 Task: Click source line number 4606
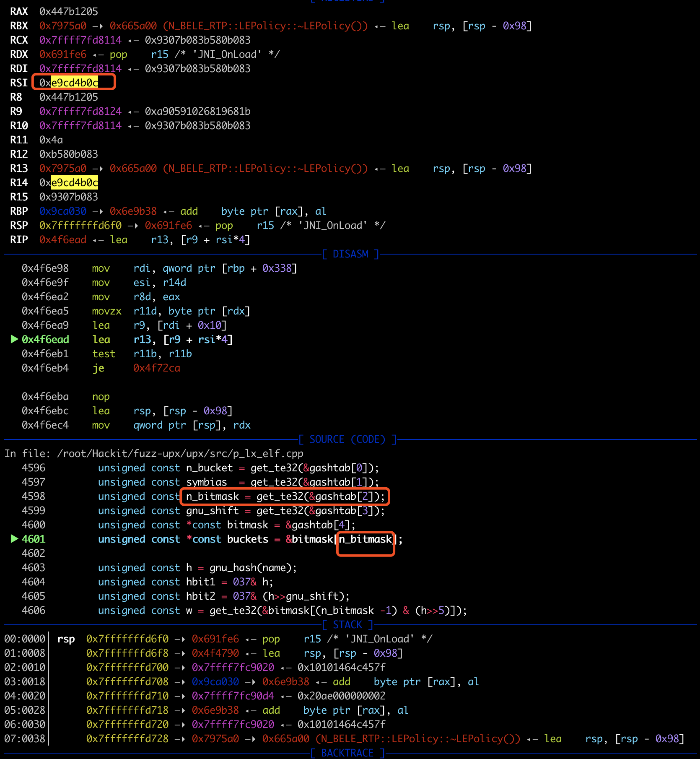coord(34,611)
